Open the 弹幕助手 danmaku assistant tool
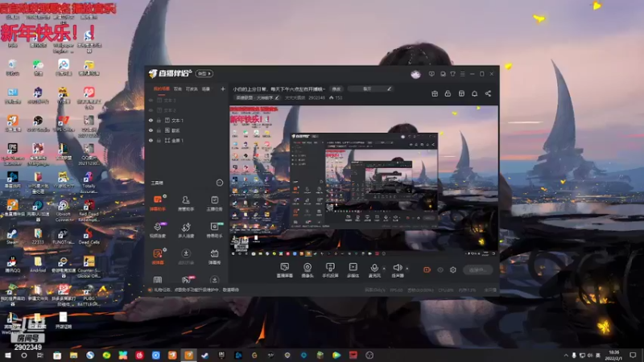Viewport: 644px width, 362px height. click(158, 204)
